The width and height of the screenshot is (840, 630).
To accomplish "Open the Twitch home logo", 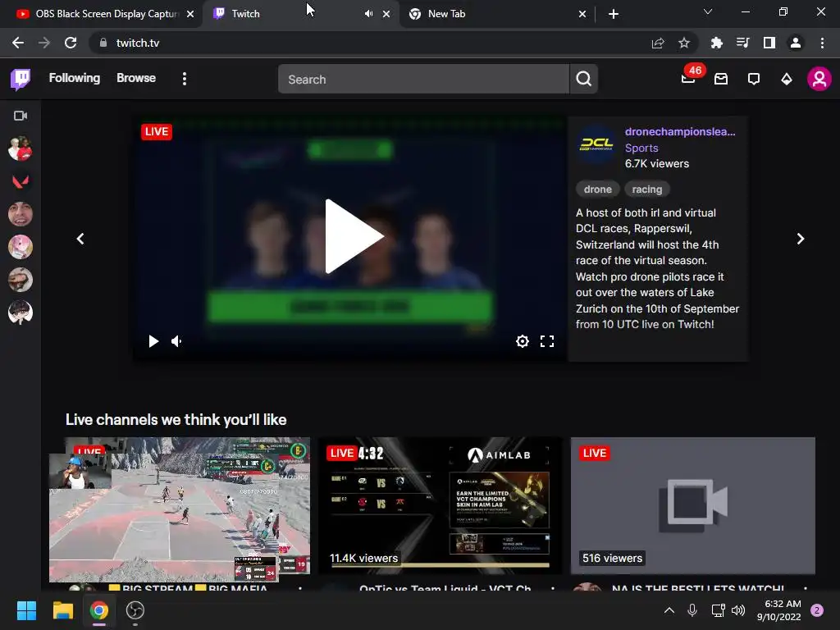I will pos(21,80).
